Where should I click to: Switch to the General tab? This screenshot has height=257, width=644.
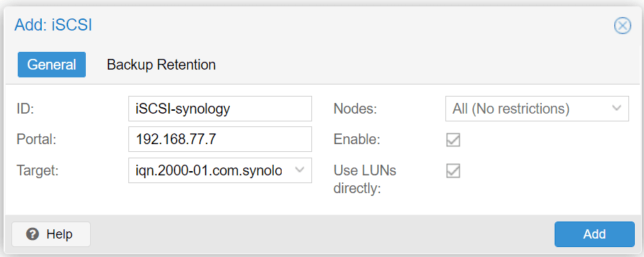pos(52,65)
